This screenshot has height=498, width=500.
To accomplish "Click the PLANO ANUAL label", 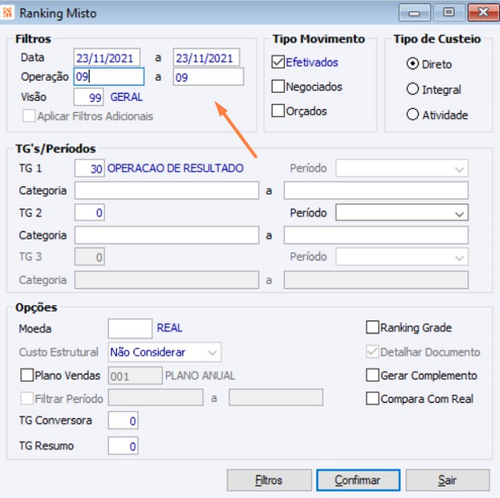I will (200, 375).
